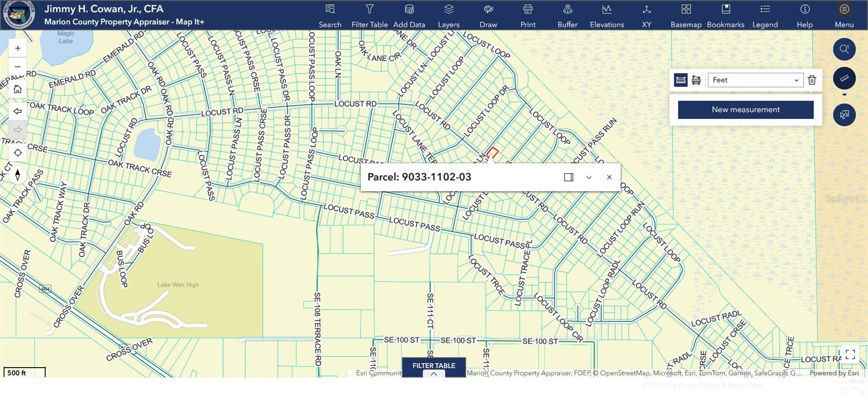
Task: Go to the default home extent
Action: click(18, 89)
